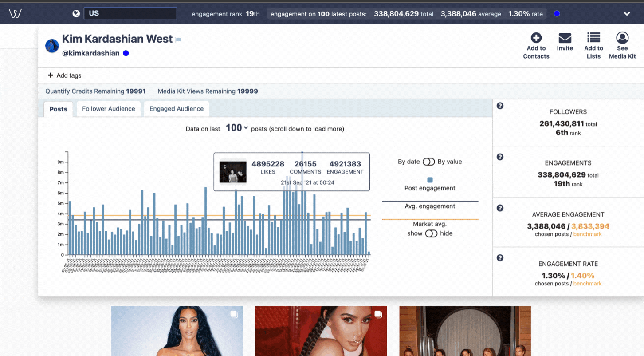Open the Add to Lists icon
The width and height of the screenshot is (644, 356).
point(593,38)
